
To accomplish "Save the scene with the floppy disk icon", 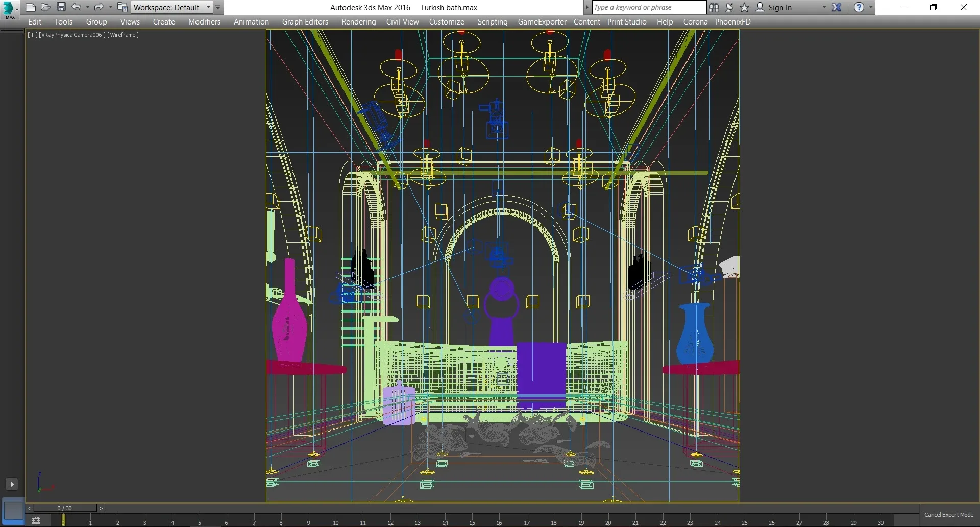I will point(61,7).
